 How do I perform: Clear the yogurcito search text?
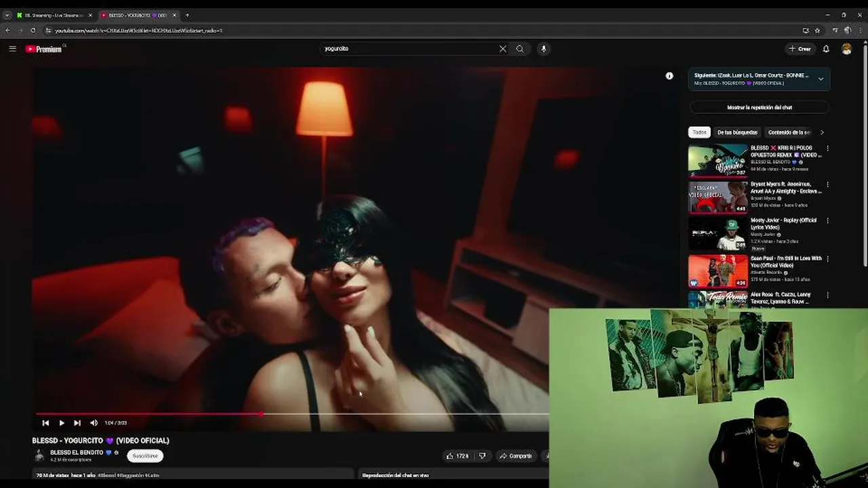pyautogui.click(x=502, y=49)
